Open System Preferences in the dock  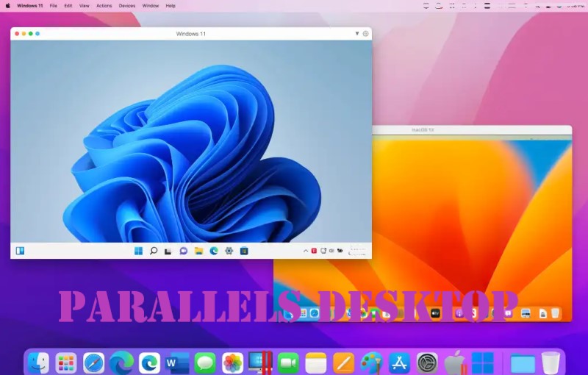(x=427, y=363)
